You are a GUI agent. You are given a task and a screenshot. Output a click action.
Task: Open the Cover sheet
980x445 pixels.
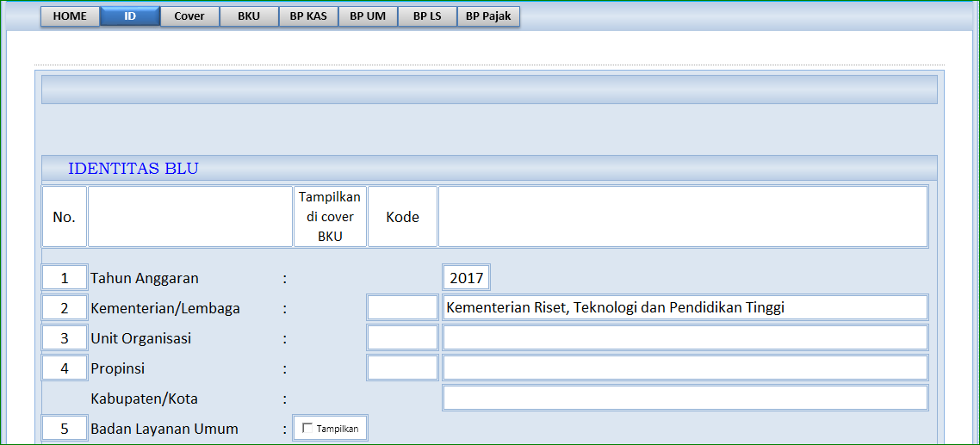click(189, 17)
